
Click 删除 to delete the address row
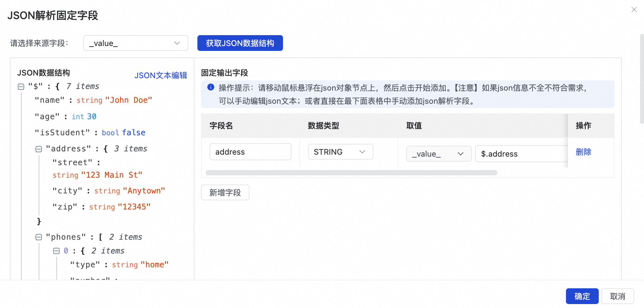[584, 152]
